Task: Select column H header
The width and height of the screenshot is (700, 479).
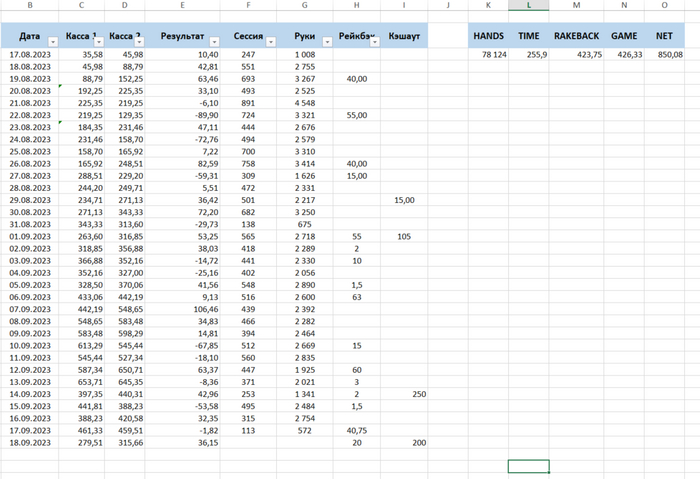Action: [x=357, y=5]
